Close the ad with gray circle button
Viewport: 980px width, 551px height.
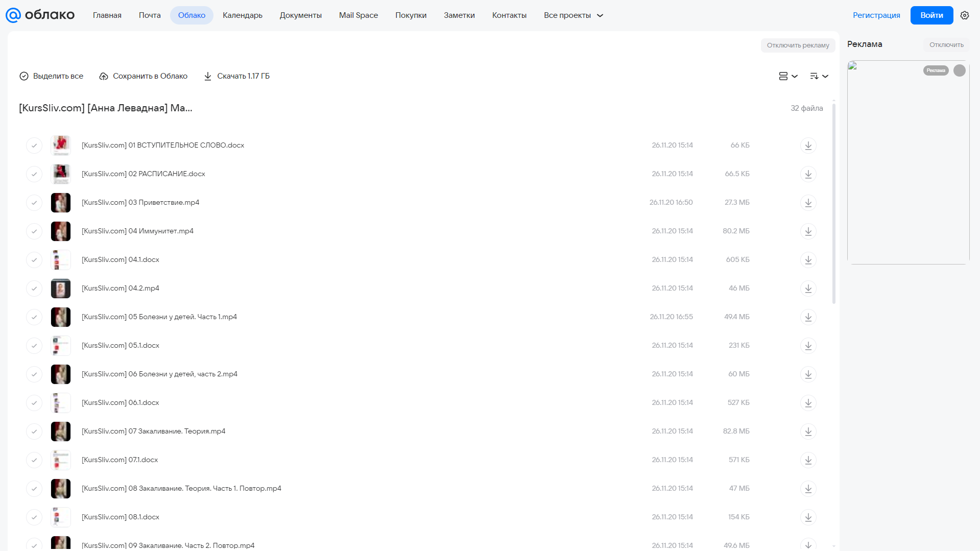(x=960, y=70)
